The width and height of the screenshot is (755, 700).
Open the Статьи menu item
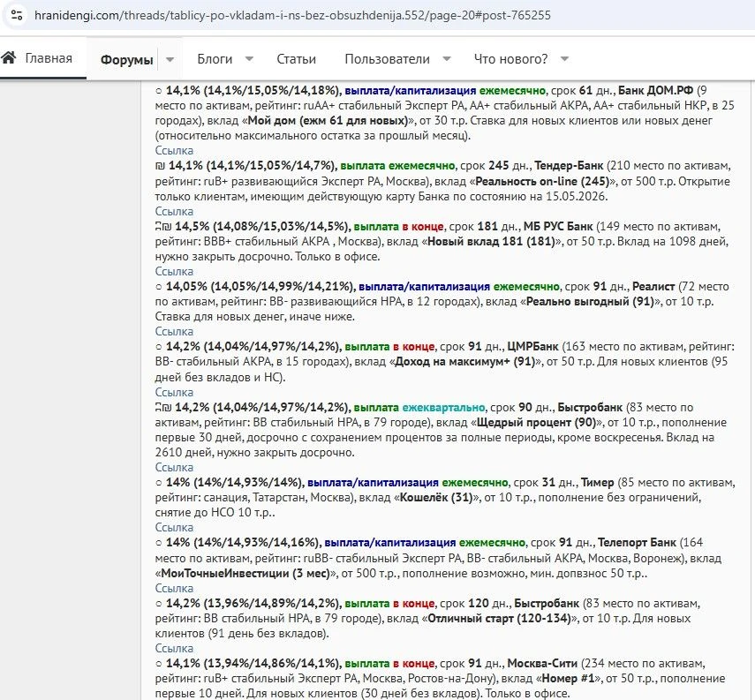[296, 59]
